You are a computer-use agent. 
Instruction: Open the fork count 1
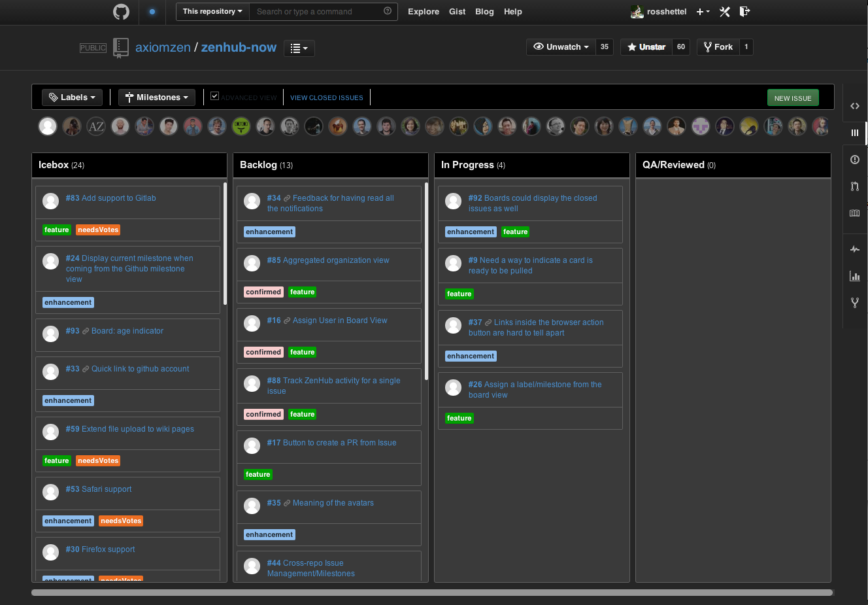coord(746,47)
